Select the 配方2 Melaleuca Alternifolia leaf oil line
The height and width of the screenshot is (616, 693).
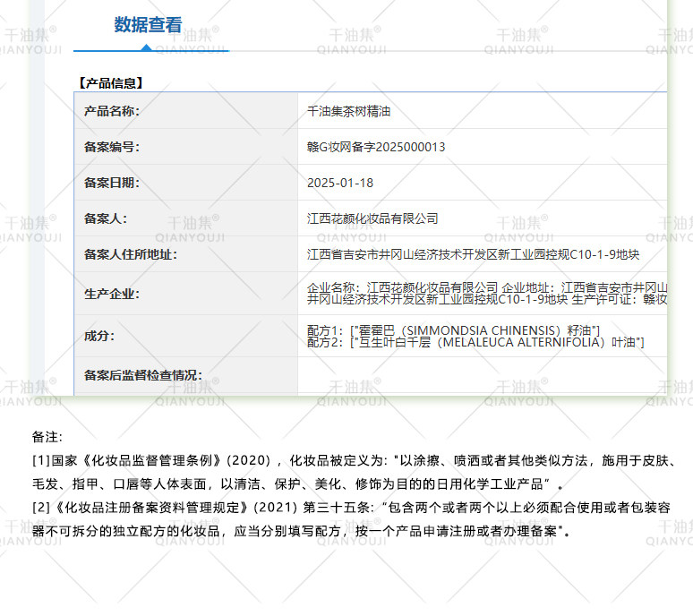[475, 342]
